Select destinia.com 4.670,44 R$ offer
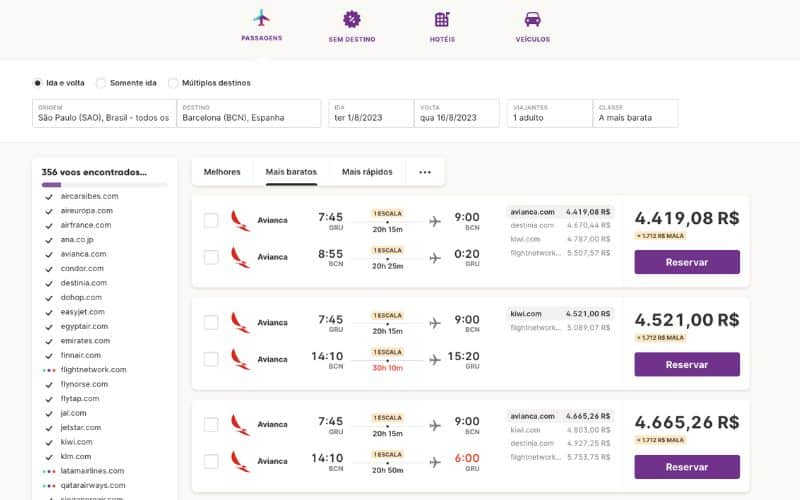This screenshot has width=800, height=500. pos(560,225)
